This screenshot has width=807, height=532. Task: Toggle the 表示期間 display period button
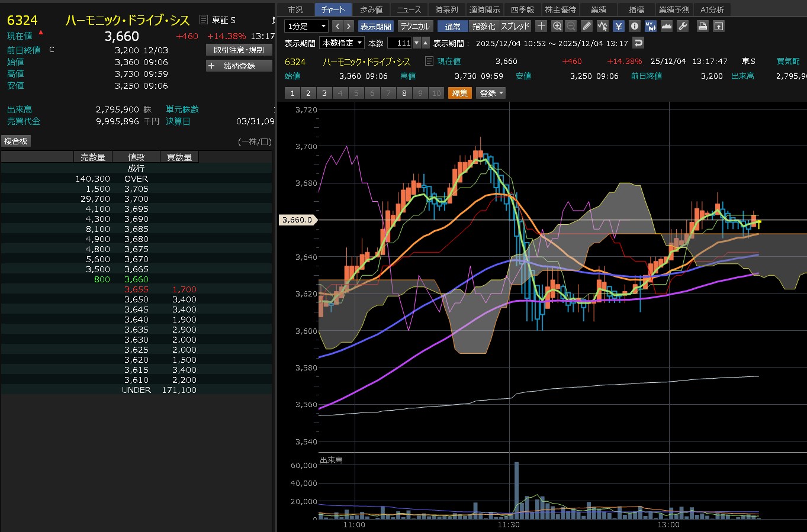tap(375, 26)
